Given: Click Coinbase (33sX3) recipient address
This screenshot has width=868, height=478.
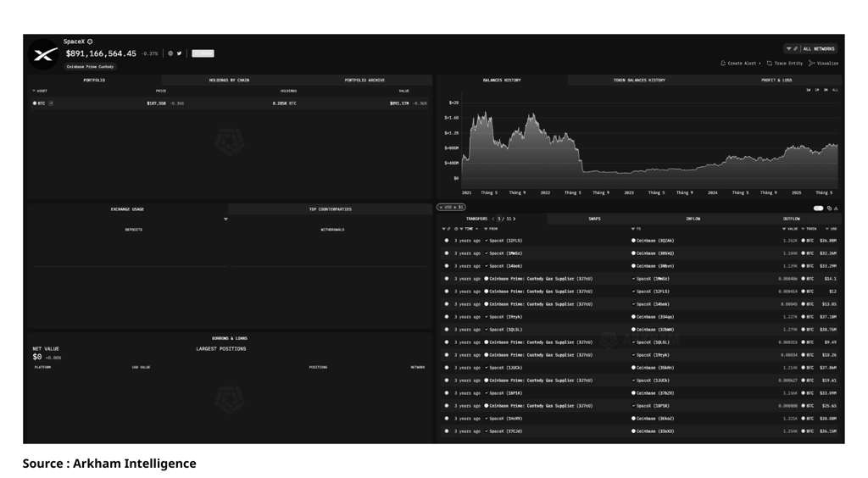Looking at the screenshot, I should click(x=655, y=431).
